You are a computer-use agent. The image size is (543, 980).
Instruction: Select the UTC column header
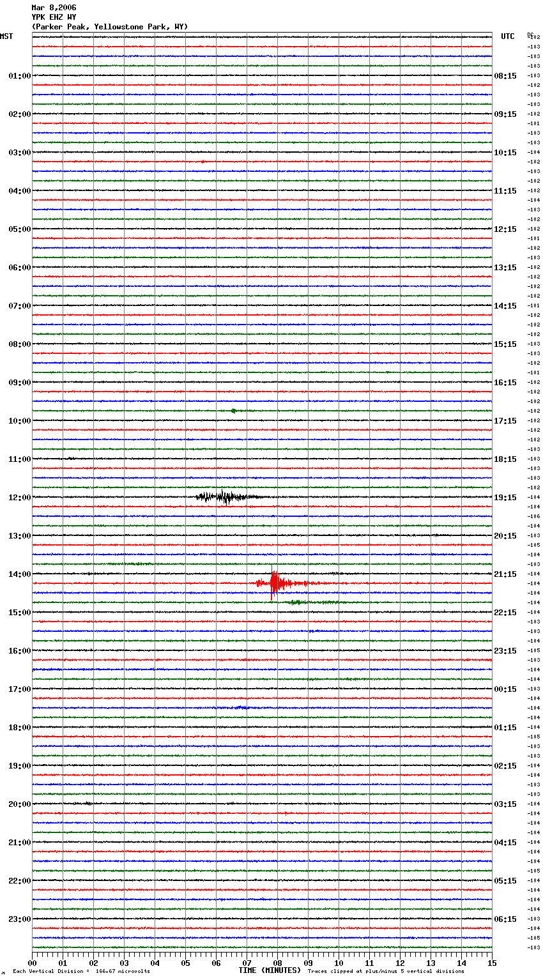tap(507, 36)
